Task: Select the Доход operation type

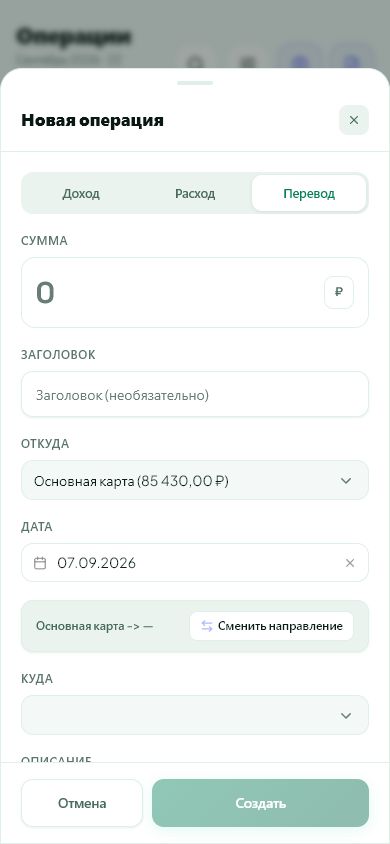Action: coord(81,194)
